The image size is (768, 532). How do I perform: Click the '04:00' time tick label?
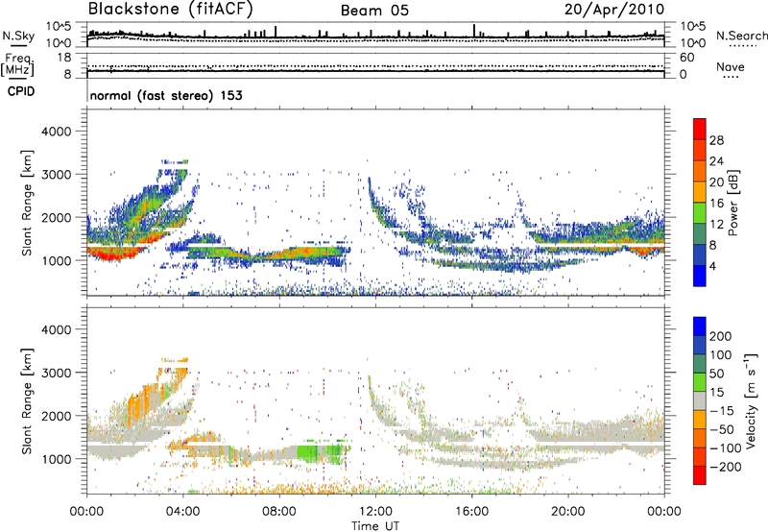click(x=183, y=511)
